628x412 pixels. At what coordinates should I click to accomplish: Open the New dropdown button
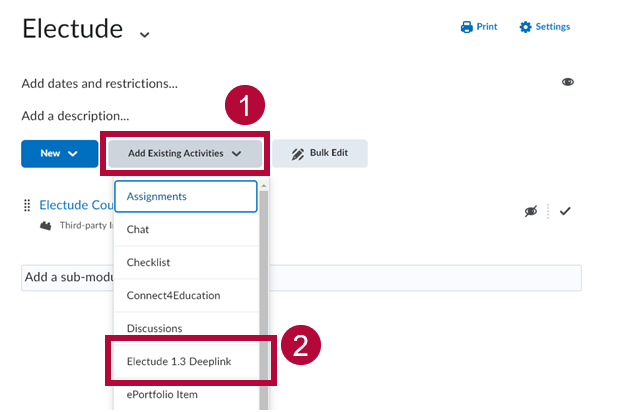point(59,153)
